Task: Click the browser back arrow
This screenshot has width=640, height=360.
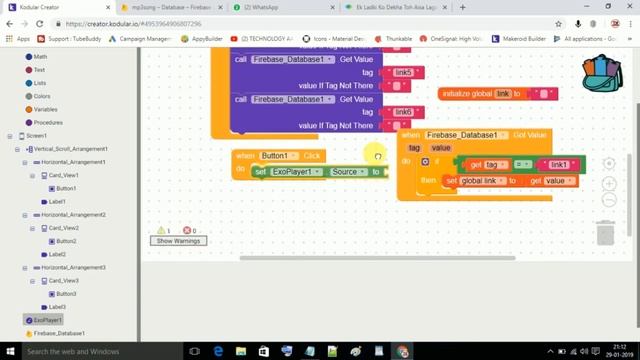Action: click(10, 24)
